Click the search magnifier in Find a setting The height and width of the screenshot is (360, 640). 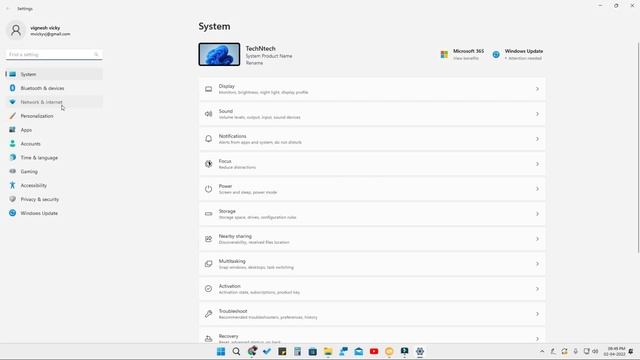click(x=96, y=54)
